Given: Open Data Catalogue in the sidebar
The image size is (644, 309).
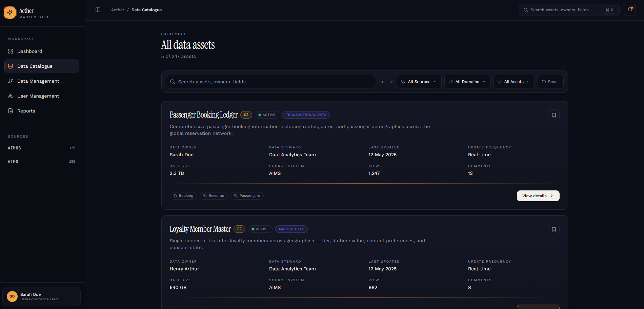Looking at the screenshot, I should tap(35, 66).
